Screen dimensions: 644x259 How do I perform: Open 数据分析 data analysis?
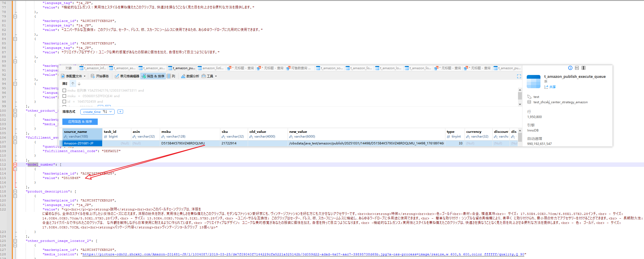pyautogui.click(x=190, y=76)
